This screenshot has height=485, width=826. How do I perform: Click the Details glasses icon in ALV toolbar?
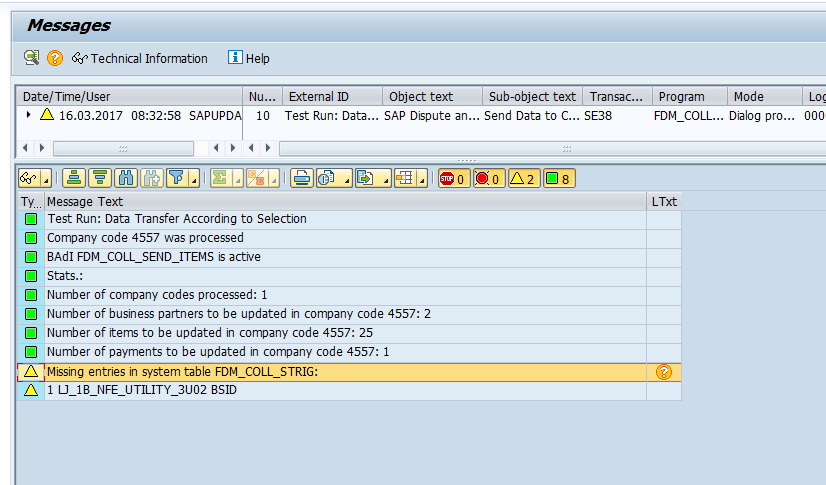click(x=28, y=179)
